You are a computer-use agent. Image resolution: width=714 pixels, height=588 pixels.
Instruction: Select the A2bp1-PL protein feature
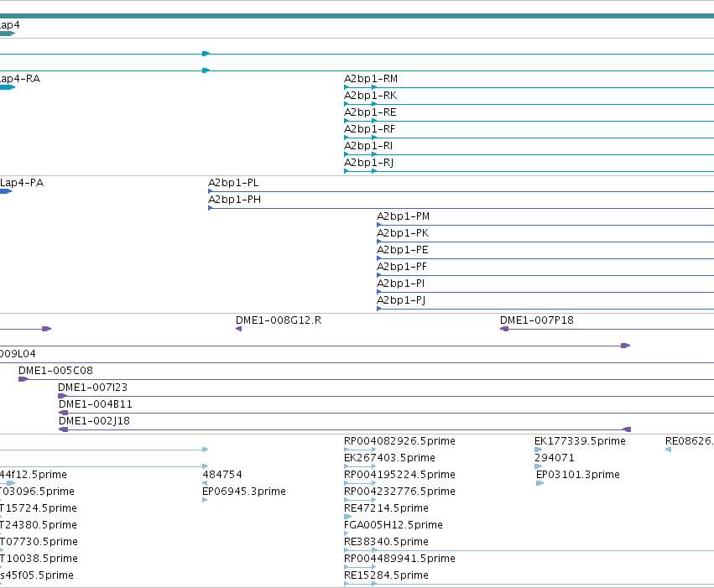[233, 183]
